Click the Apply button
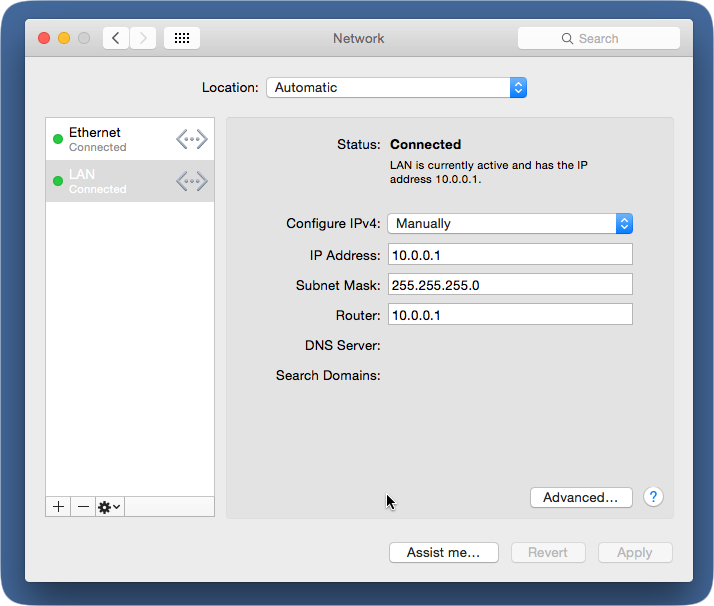714x606 pixels. [635, 552]
